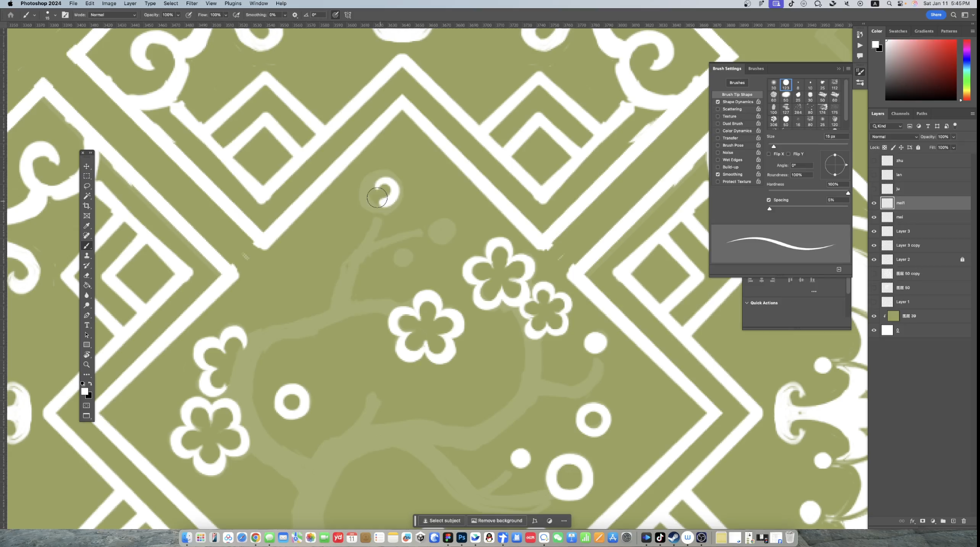Image resolution: width=980 pixels, height=547 pixels.
Task: Select the Frame tool
Action: (87, 216)
